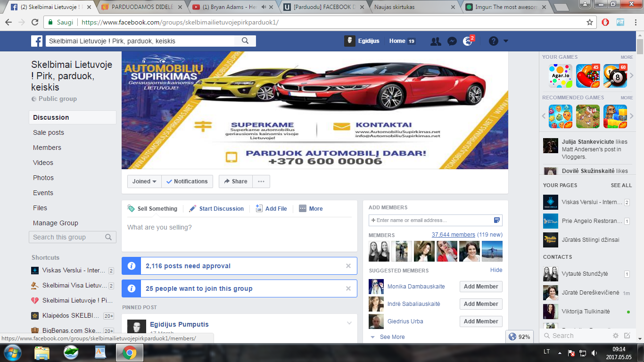Click the search magnifier button in Facebook header
Viewport: 644px width, 362px height.
[x=245, y=41]
